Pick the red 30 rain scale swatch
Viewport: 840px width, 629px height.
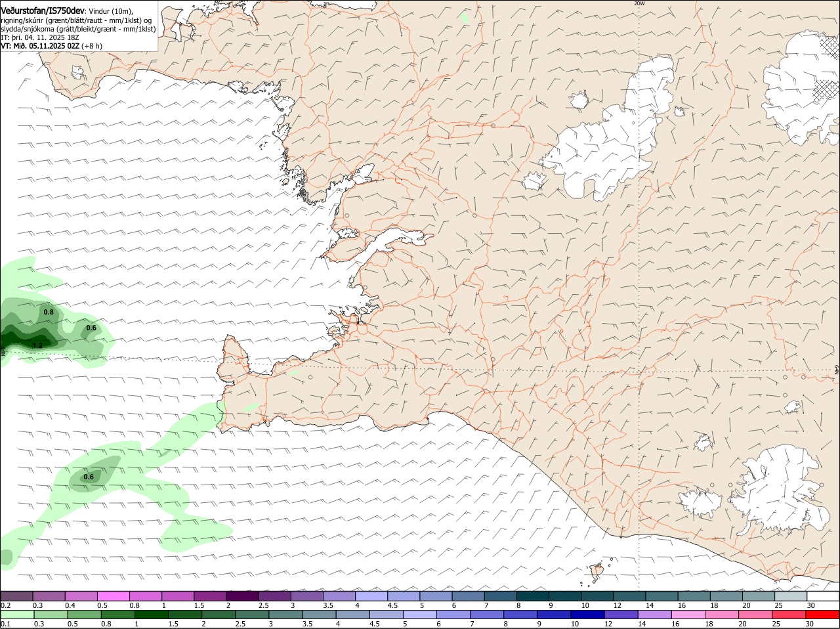coord(822,615)
